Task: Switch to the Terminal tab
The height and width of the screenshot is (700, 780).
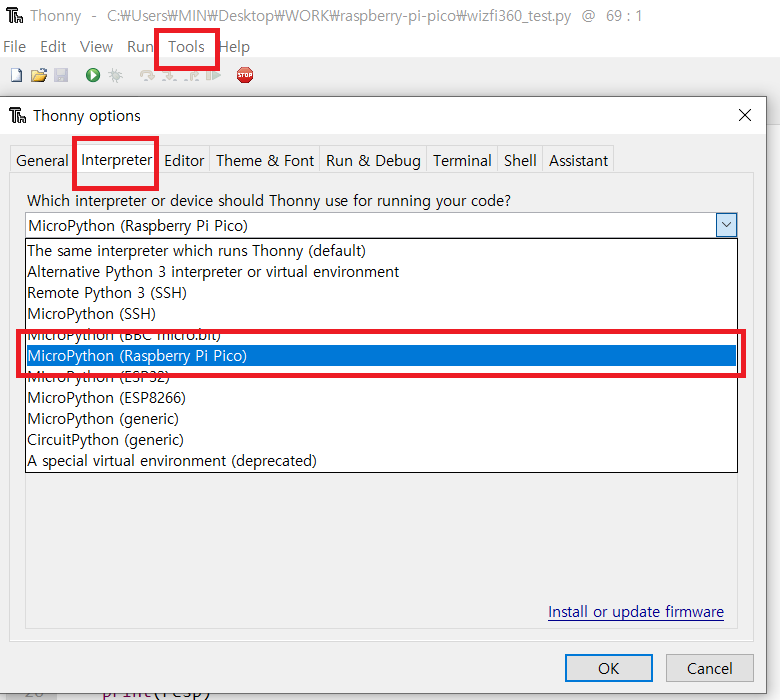Action: point(462,161)
